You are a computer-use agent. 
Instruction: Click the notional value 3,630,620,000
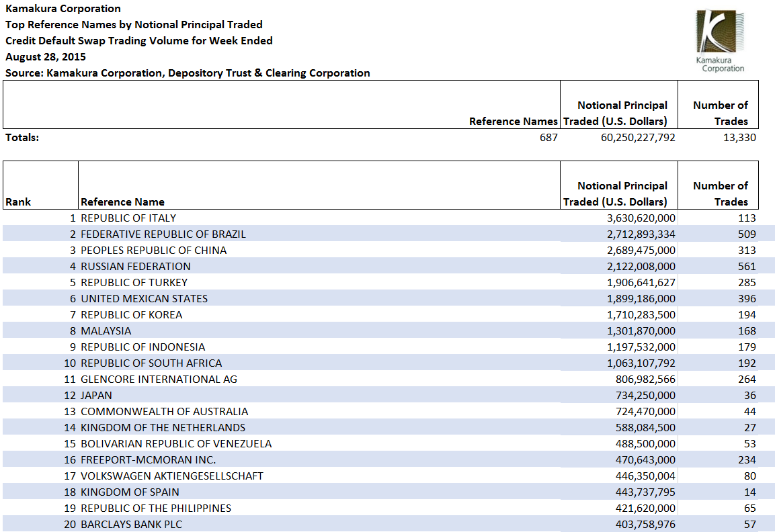pyautogui.click(x=641, y=218)
